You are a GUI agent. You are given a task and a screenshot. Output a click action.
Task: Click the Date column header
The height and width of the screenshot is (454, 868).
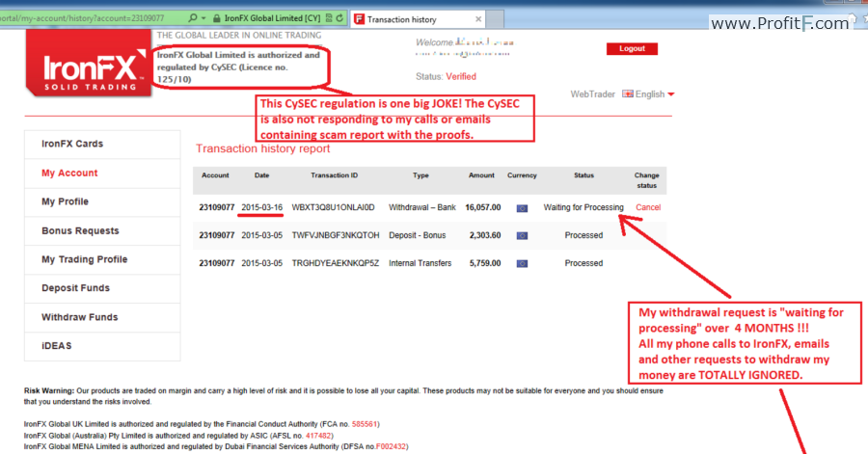(x=261, y=175)
